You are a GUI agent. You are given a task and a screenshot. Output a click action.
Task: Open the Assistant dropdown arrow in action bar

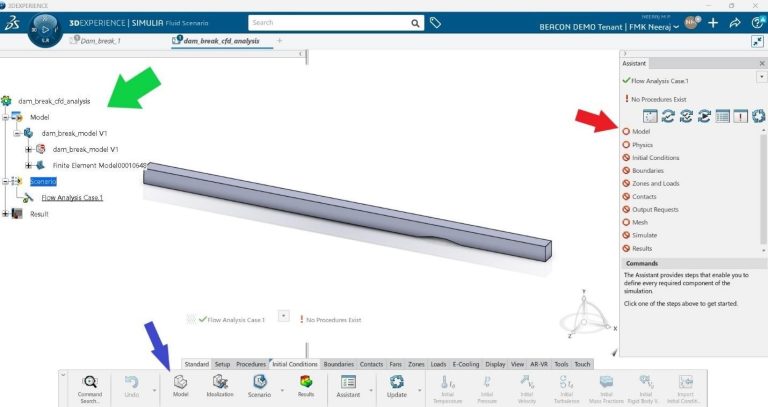point(371,390)
